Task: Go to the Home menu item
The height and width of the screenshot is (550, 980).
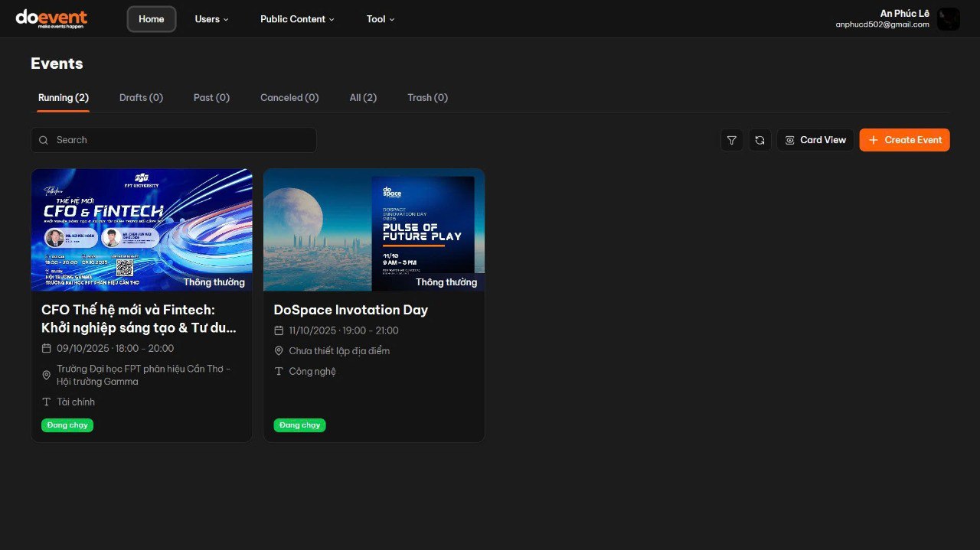Action: [x=152, y=19]
